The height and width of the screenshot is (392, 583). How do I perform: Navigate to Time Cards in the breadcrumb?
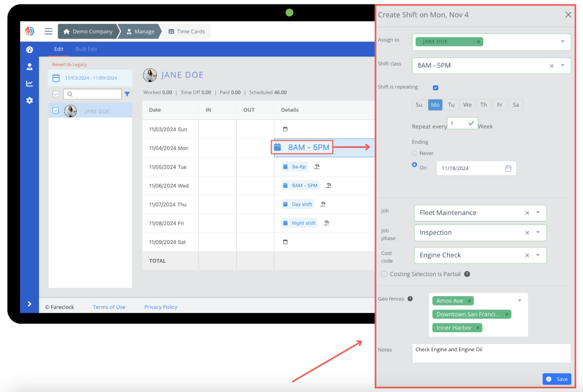tap(191, 31)
